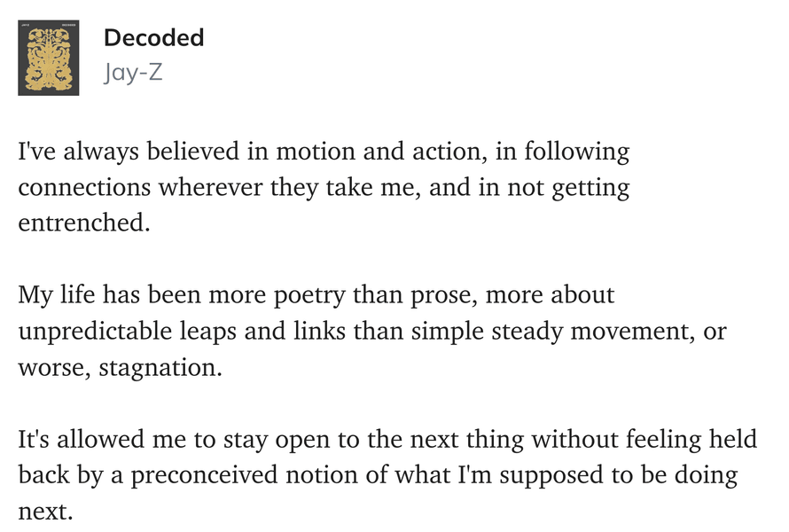This screenshot has height=532, width=789.
Task: Click the word 'following' in first passage
Action: tap(576, 152)
